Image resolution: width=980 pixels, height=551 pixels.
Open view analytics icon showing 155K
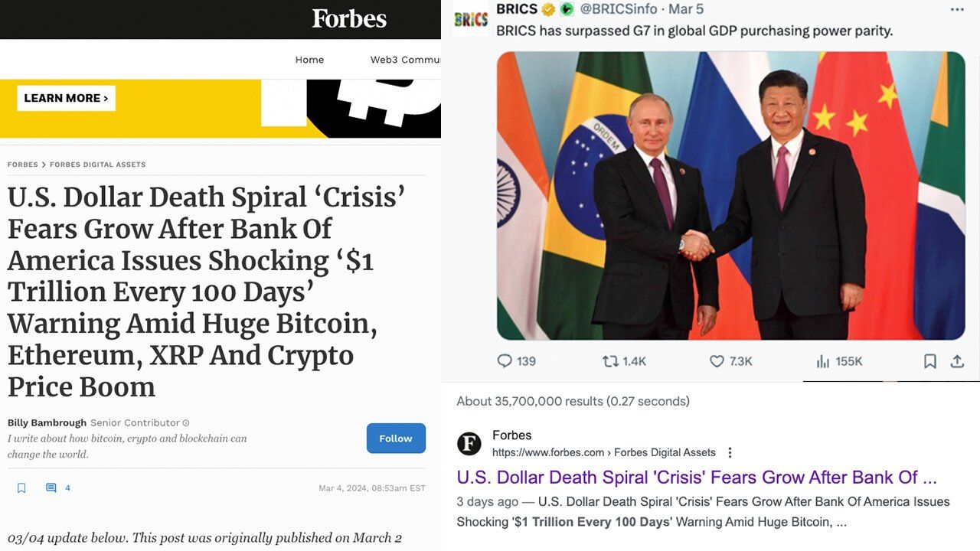(x=823, y=361)
